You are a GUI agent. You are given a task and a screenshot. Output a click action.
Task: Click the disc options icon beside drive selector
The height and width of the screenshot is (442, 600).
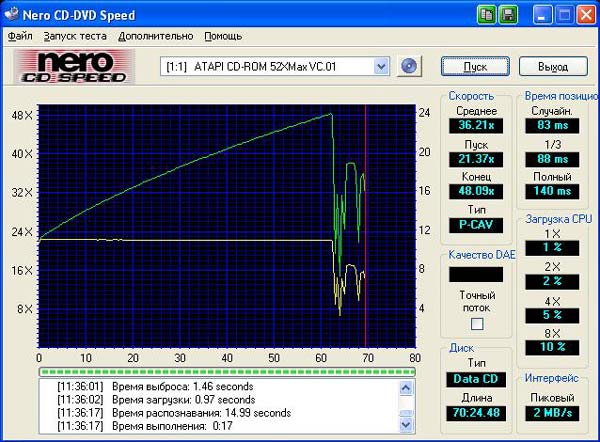coord(408,66)
